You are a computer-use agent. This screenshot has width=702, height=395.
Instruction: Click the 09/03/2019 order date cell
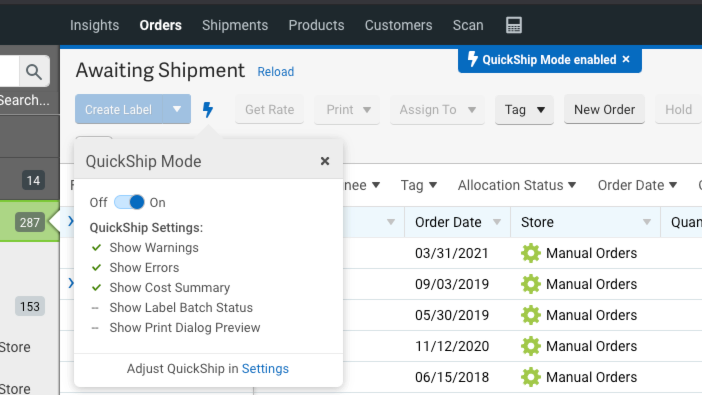point(452,284)
